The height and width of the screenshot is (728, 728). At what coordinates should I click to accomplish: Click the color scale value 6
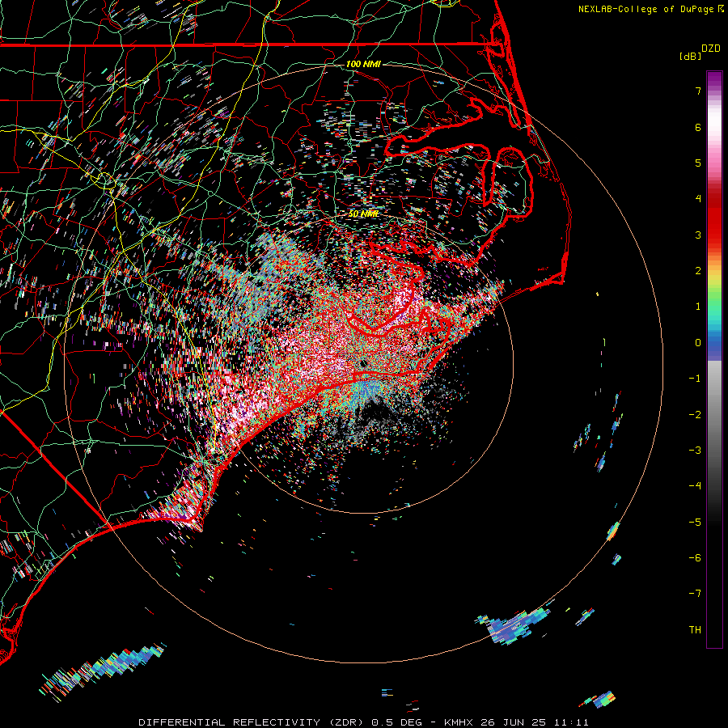click(x=698, y=127)
